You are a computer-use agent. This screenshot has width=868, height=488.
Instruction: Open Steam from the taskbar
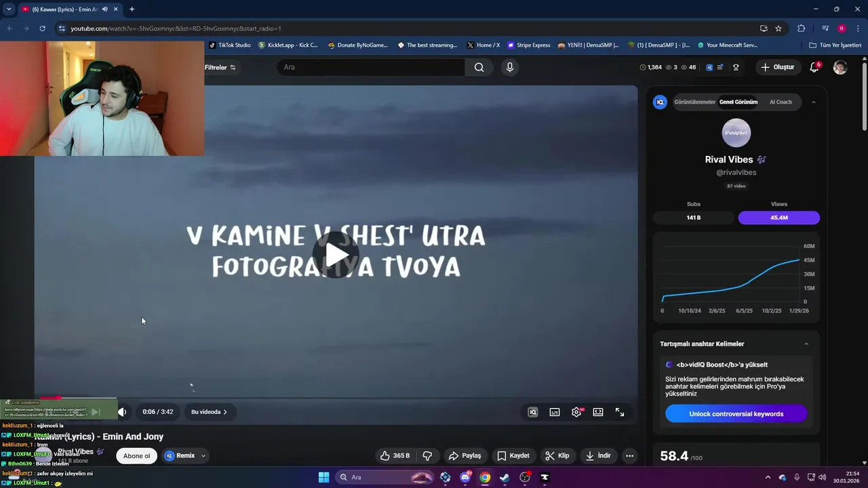coord(505,477)
